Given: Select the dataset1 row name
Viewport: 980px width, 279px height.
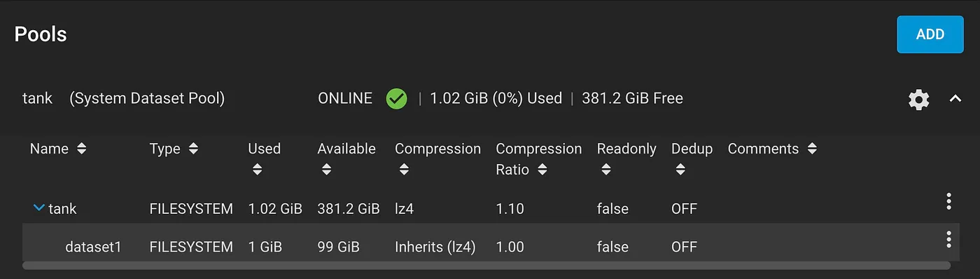Looking at the screenshot, I should (x=93, y=247).
